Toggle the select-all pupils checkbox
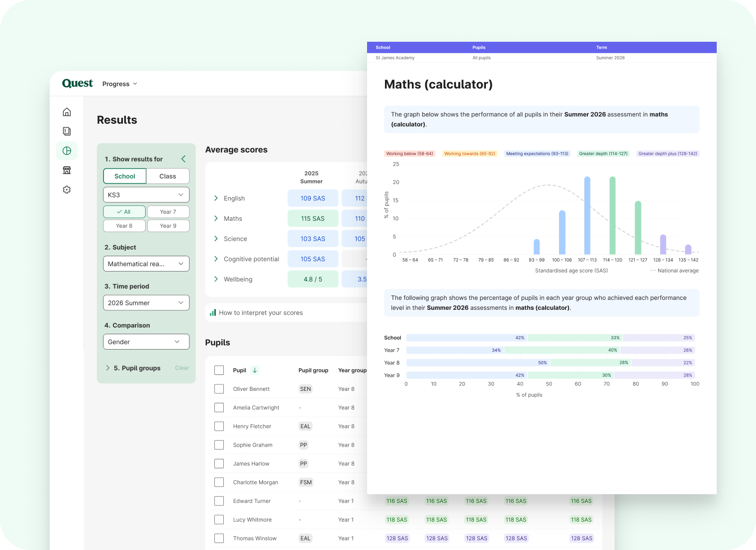Image resolution: width=756 pixels, height=550 pixels. pyautogui.click(x=219, y=370)
